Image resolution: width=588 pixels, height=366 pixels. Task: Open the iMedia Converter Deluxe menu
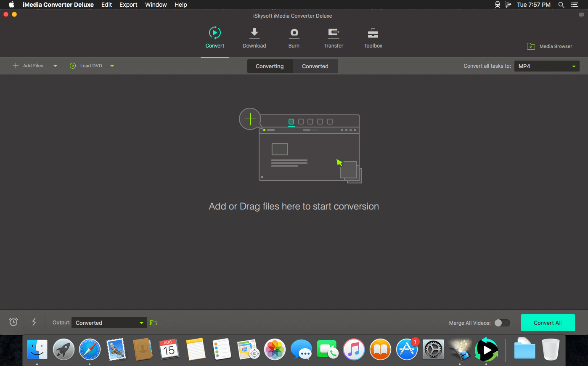[x=58, y=5]
